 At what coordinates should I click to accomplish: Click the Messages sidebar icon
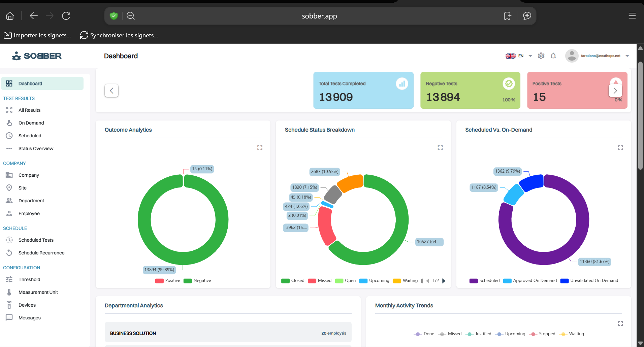(9, 318)
